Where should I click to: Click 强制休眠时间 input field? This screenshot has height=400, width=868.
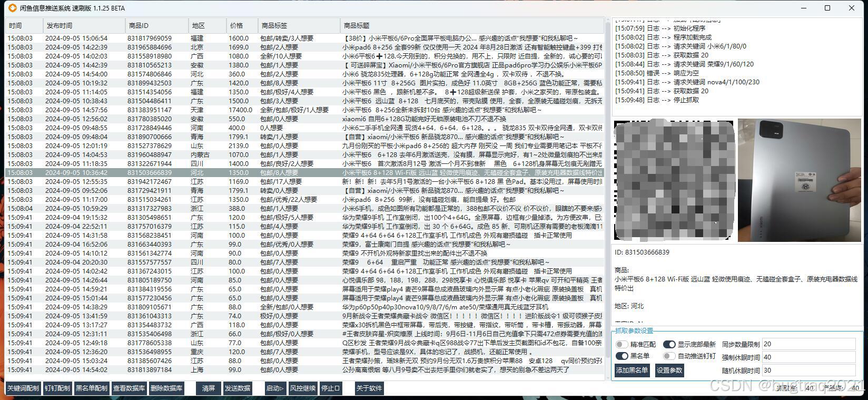(x=808, y=357)
